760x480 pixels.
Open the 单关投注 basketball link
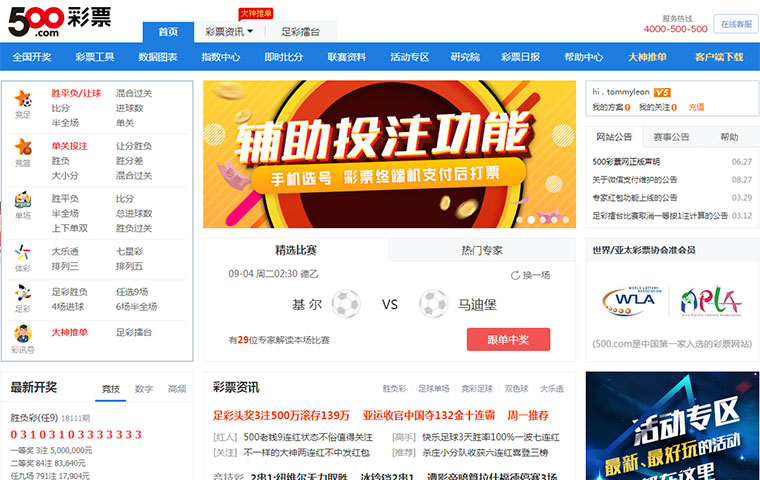pos(70,146)
